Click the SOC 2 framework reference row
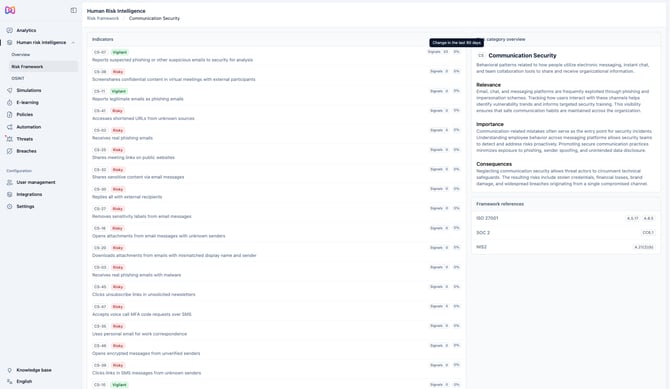Screen dimensions: 670x389 click(x=566, y=233)
